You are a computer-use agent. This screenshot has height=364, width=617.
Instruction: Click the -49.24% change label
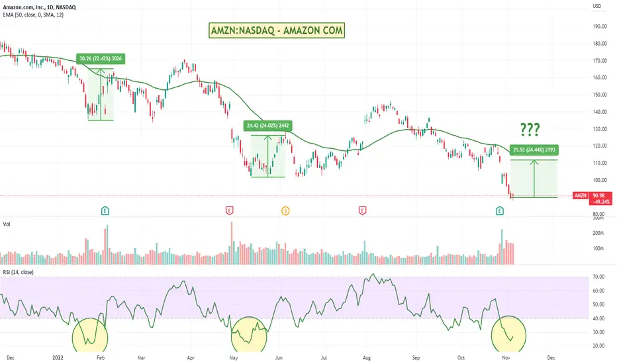coord(601,202)
